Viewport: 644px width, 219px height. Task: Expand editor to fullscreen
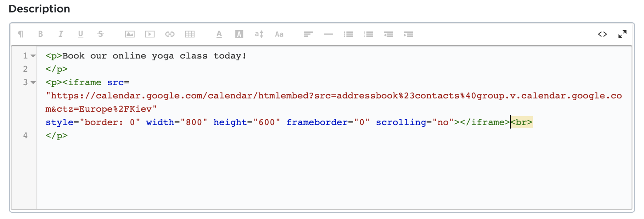(x=622, y=34)
